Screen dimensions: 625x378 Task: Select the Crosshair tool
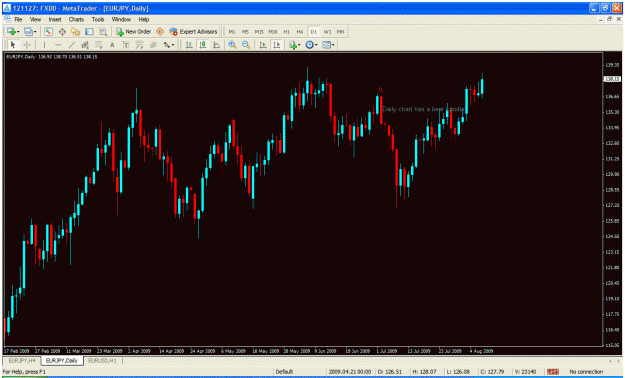pyautogui.click(x=27, y=45)
